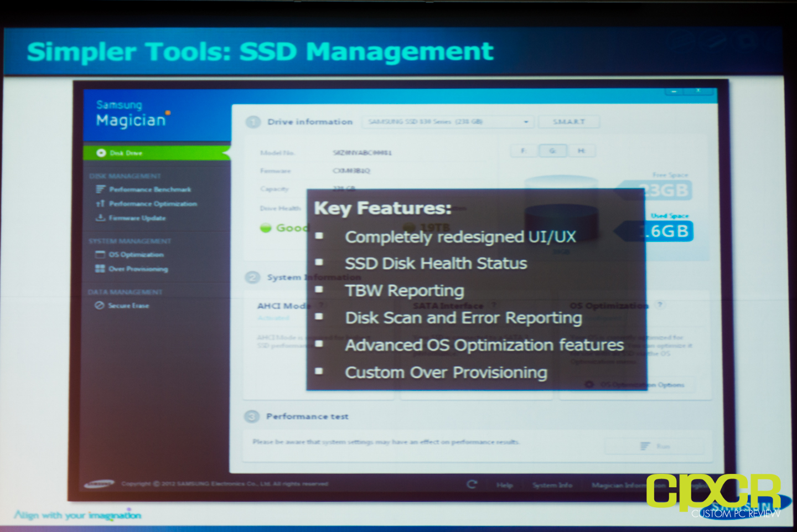Click the Model No. value text
Viewport: 797px width, 532px height.
point(362,153)
